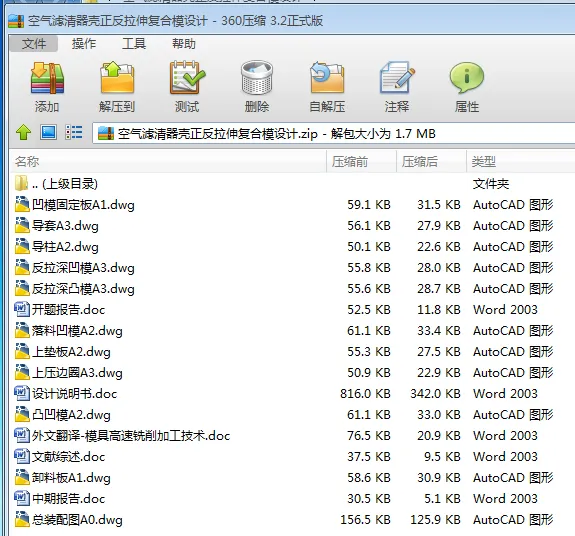This screenshot has width=575, height=536.
Task: Open the 帮助 menu
Action: coord(184,44)
